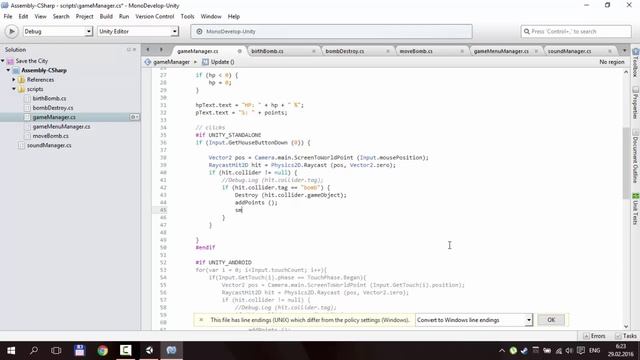Open the View menu

(x=40, y=16)
